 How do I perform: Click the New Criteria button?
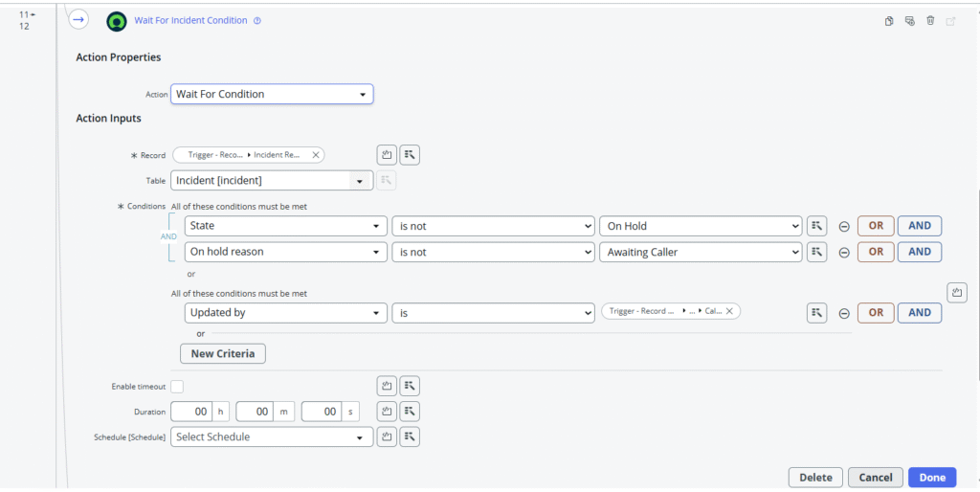point(222,353)
